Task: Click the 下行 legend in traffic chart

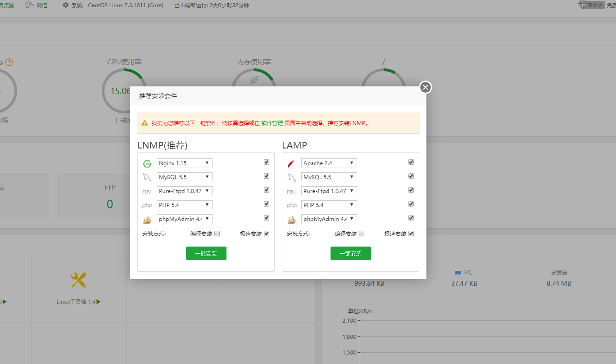Action: (x=464, y=273)
